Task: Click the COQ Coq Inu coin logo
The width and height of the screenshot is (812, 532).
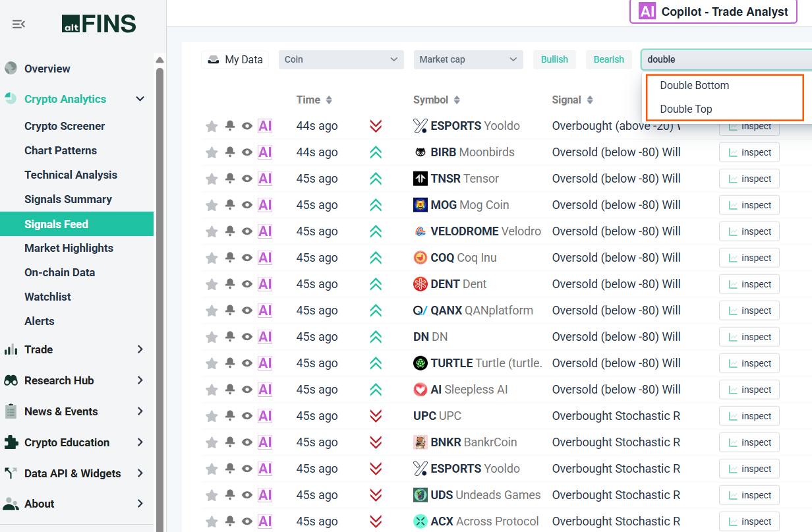Action: 420,258
